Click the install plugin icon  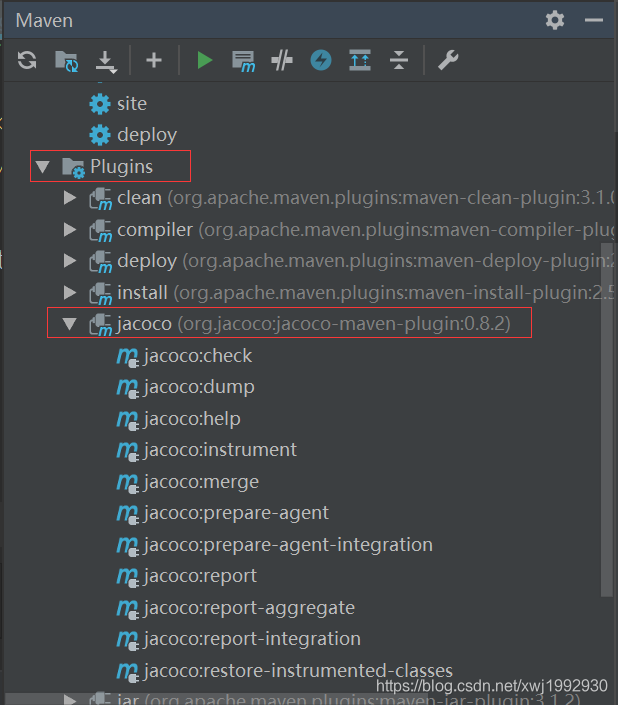tap(100, 294)
